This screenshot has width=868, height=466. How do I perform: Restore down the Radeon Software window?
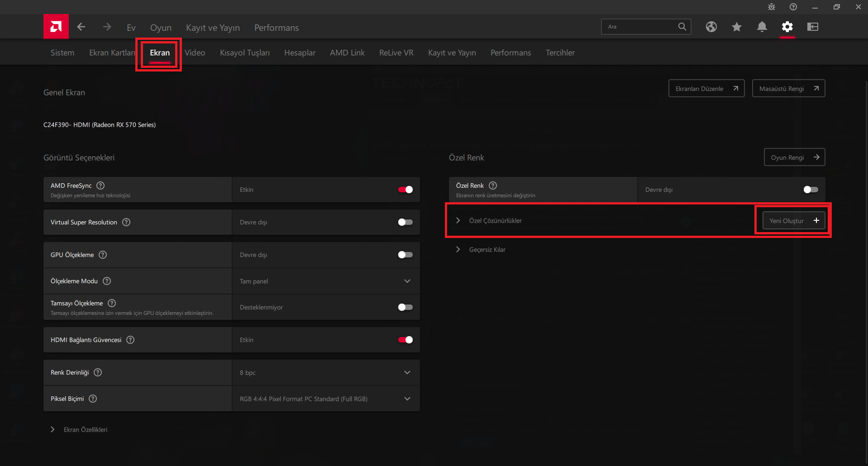click(837, 7)
